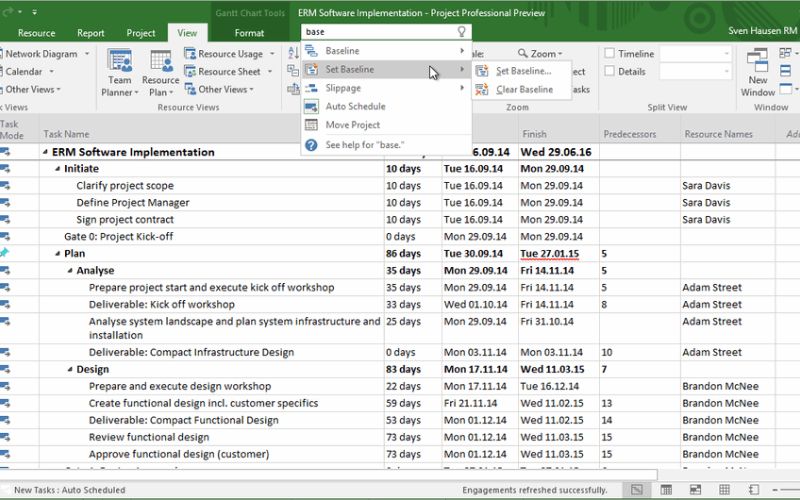Click the Arrange All window icon
Image resolution: width=800 pixels, height=500 pixels.
tap(786, 71)
